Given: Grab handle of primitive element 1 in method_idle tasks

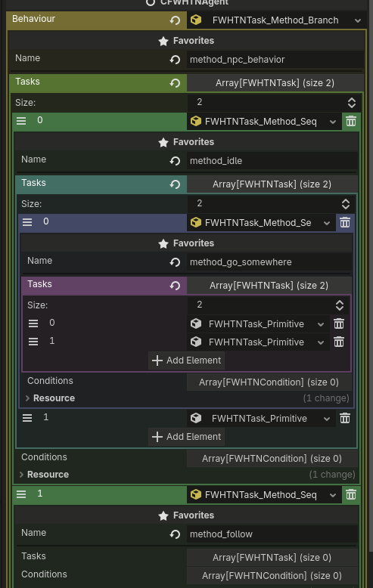Looking at the screenshot, I should coord(27,418).
